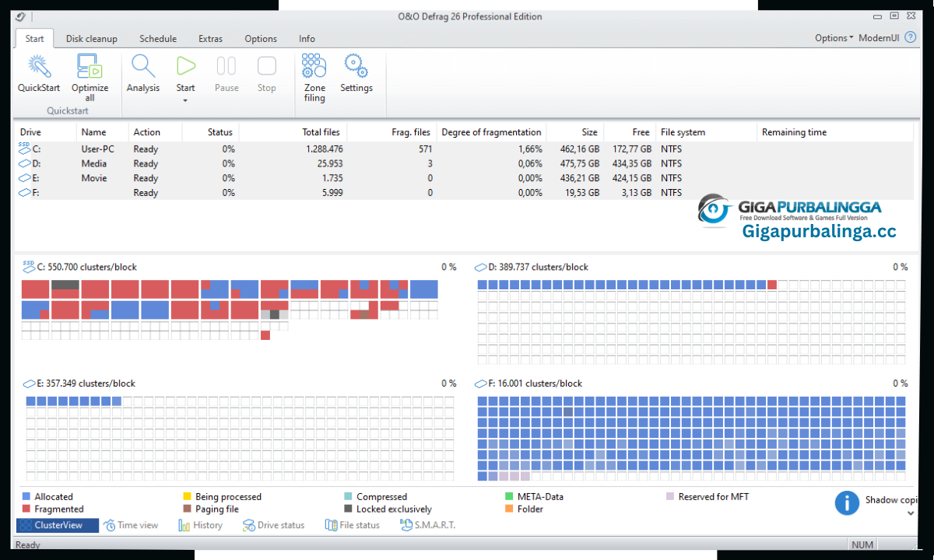The height and width of the screenshot is (560, 934).
Task: Open the Disk cleanup tab
Action: [x=91, y=39]
